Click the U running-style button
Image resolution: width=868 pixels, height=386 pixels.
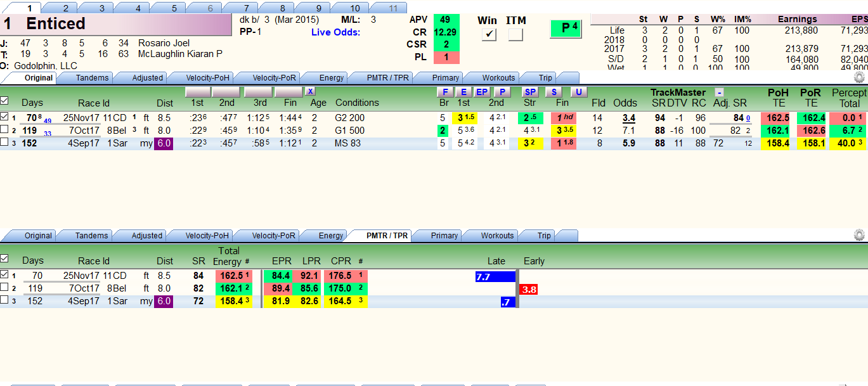coord(578,92)
